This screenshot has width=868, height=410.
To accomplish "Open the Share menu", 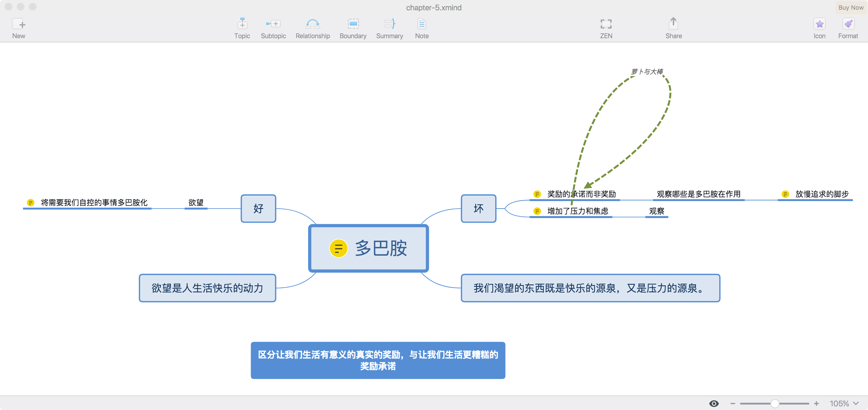I will [x=673, y=24].
